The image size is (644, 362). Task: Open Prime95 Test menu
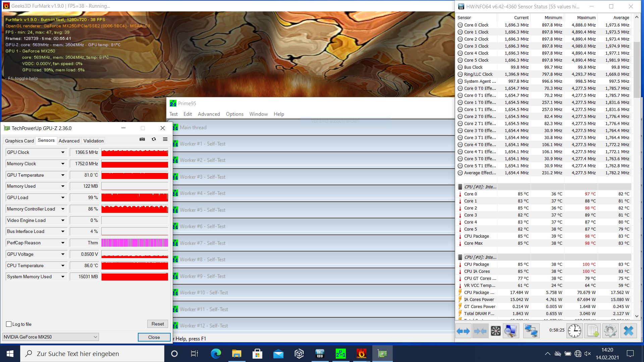(x=173, y=114)
